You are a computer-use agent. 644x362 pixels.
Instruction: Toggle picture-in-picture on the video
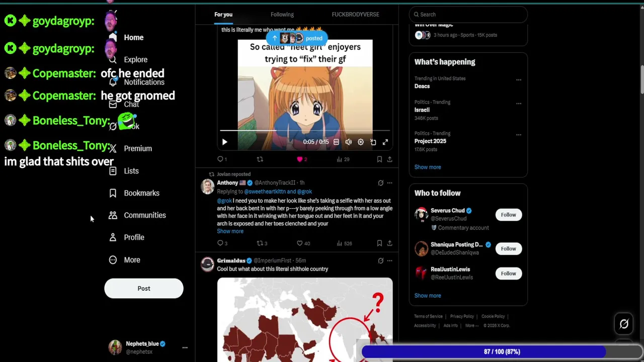[373, 142]
